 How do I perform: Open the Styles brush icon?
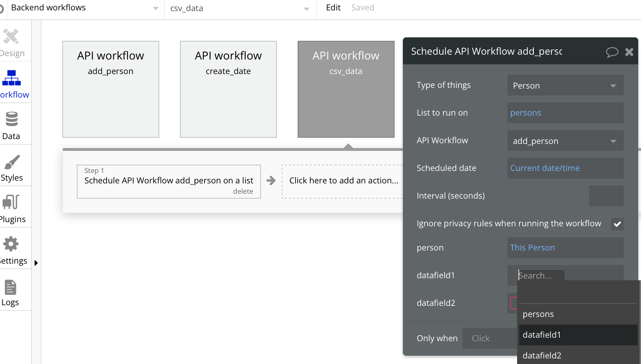click(x=11, y=161)
